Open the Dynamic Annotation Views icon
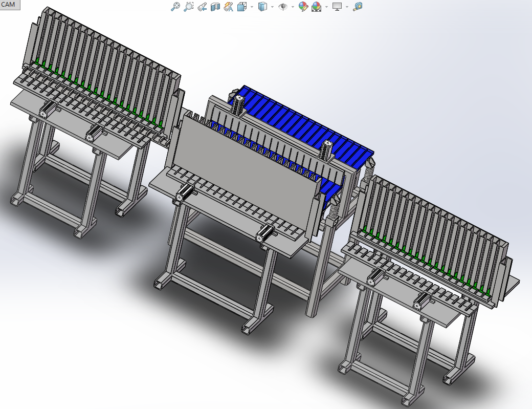This screenshot has width=532, height=409. tap(228, 7)
